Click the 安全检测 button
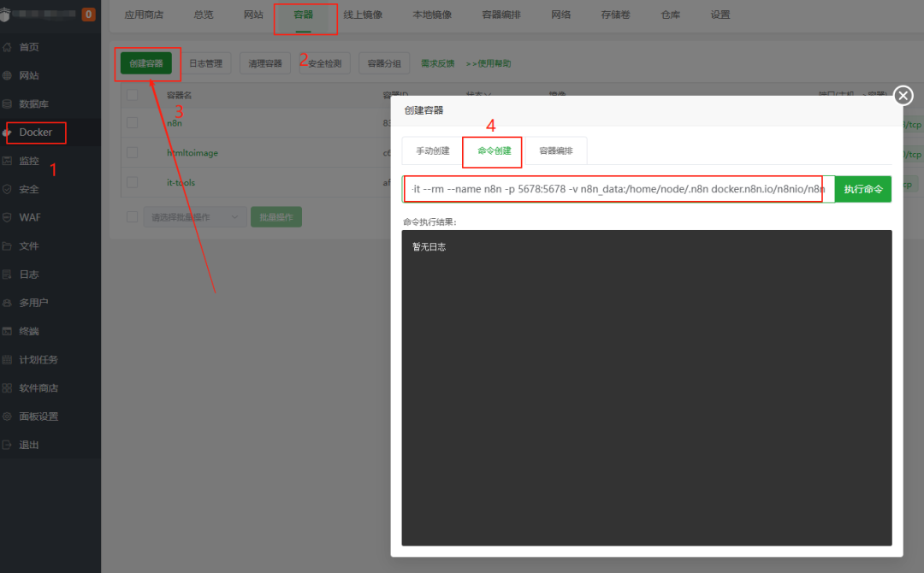This screenshot has height=573, width=924. (325, 63)
